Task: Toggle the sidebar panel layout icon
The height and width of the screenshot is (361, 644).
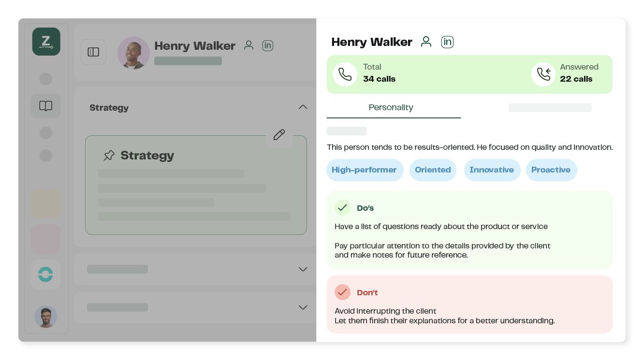Action: tap(93, 52)
